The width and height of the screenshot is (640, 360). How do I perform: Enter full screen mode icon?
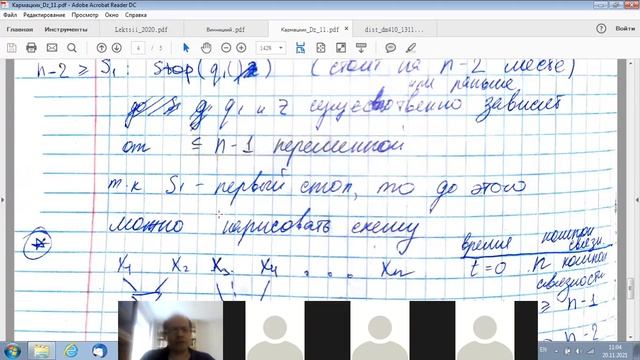[341, 48]
